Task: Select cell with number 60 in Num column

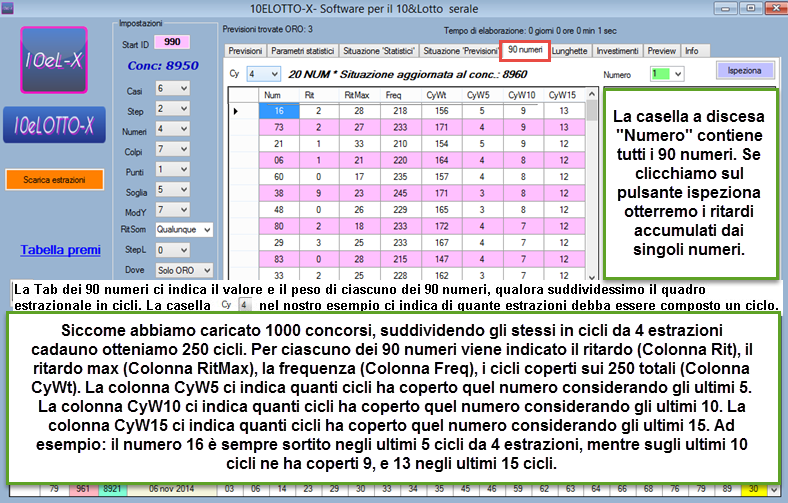Action: [279, 177]
